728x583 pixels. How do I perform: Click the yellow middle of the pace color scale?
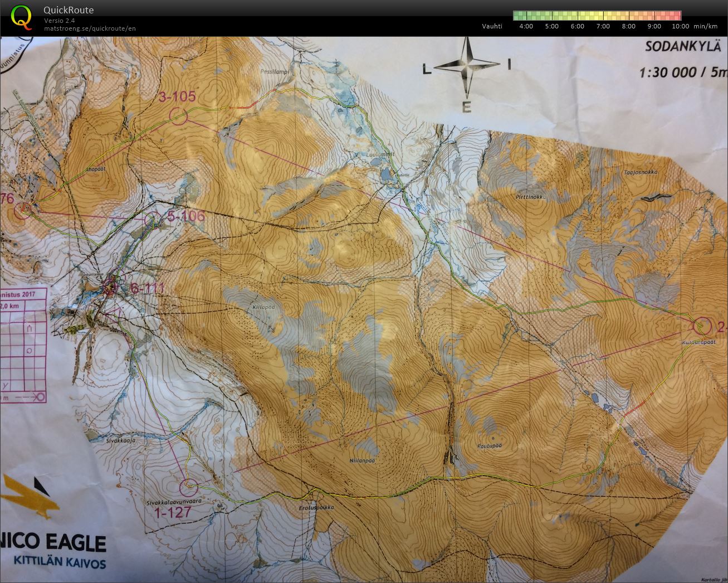click(597, 16)
